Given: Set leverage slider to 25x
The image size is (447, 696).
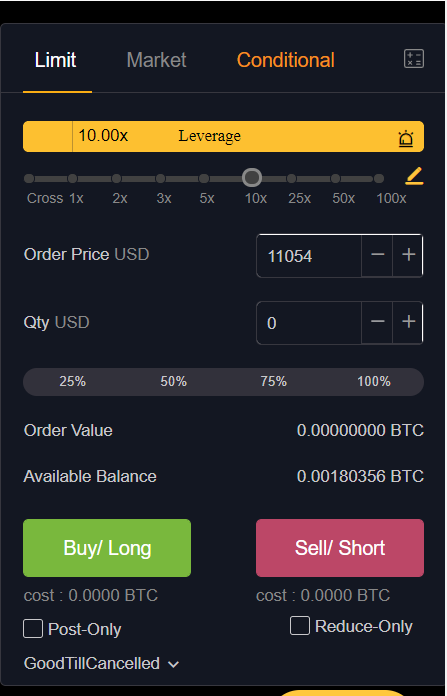Looking at the screenshot, I should click(291, 178).
